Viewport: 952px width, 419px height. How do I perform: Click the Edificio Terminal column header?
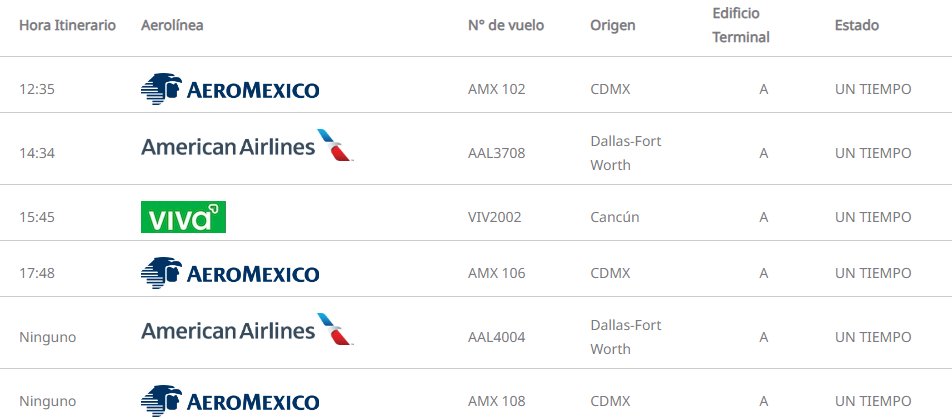[x=740, y=25]
